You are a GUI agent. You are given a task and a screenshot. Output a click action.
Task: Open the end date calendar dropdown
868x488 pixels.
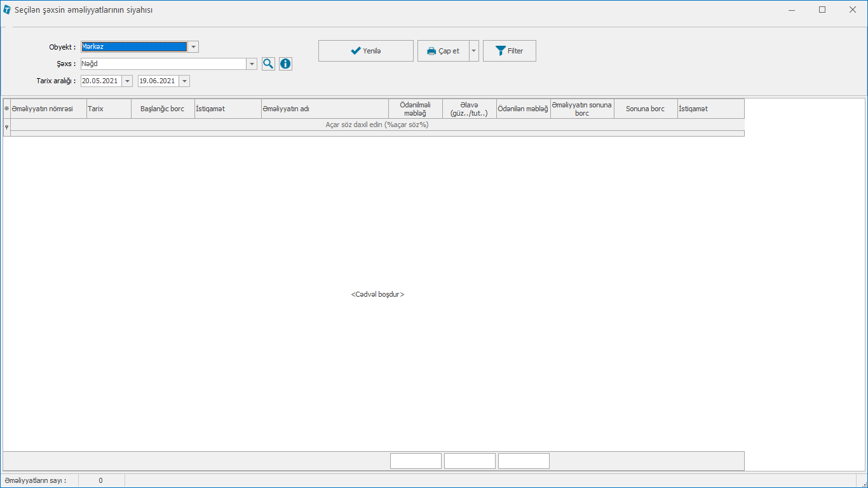point(184,81)
